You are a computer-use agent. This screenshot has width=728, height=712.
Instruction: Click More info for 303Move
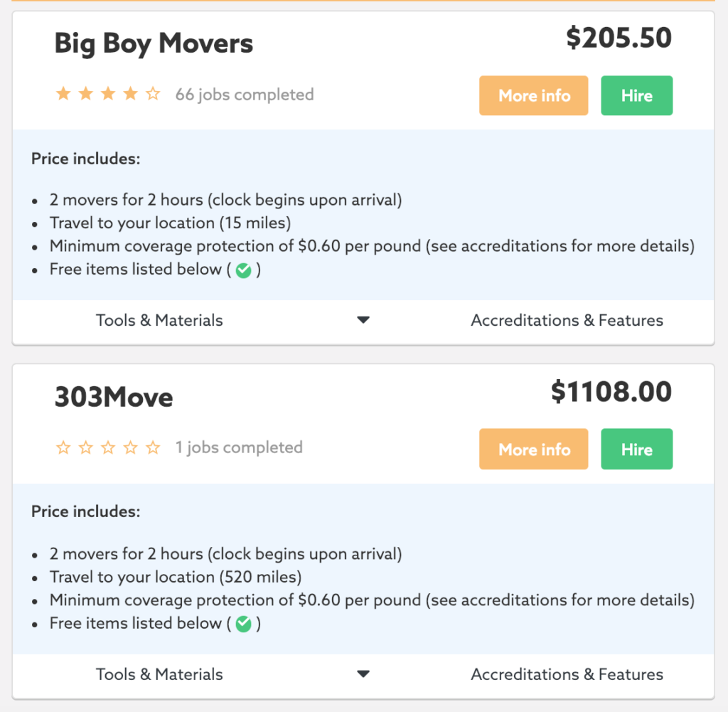coord(533,449)
